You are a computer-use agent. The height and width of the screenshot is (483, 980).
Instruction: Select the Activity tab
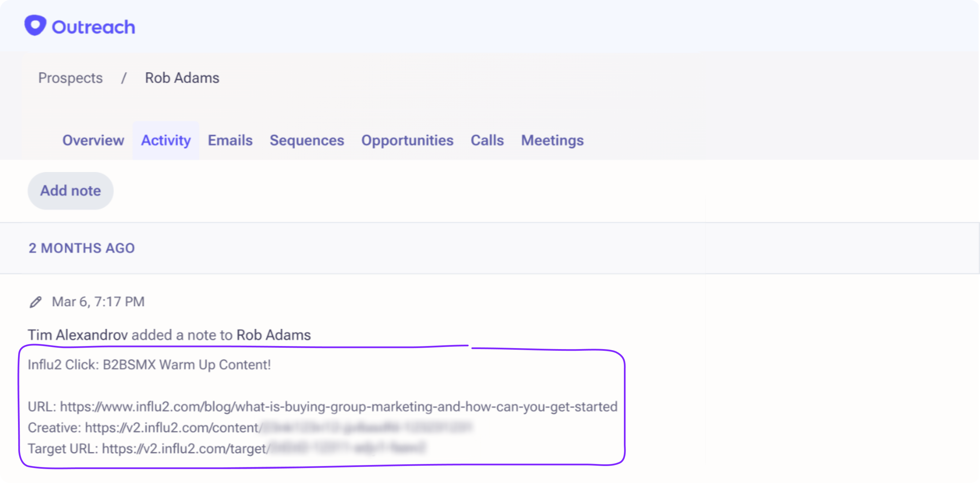coord(166,140)
